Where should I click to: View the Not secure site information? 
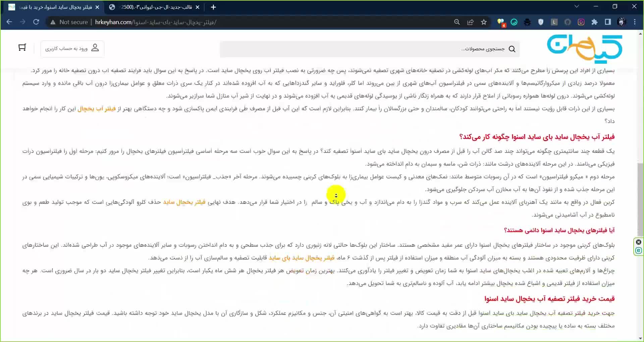(x=69, y=22)
